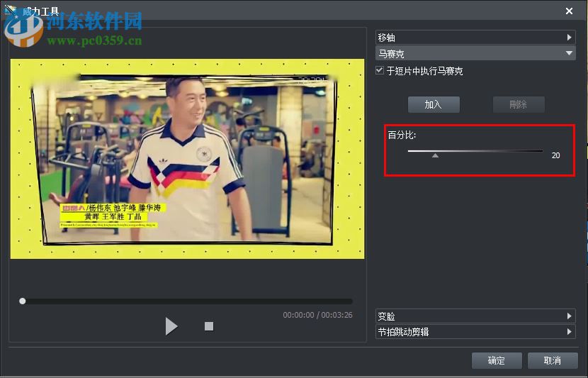Stop the video preview
Screen dimensions: 588x378
(x=209, y=326)
